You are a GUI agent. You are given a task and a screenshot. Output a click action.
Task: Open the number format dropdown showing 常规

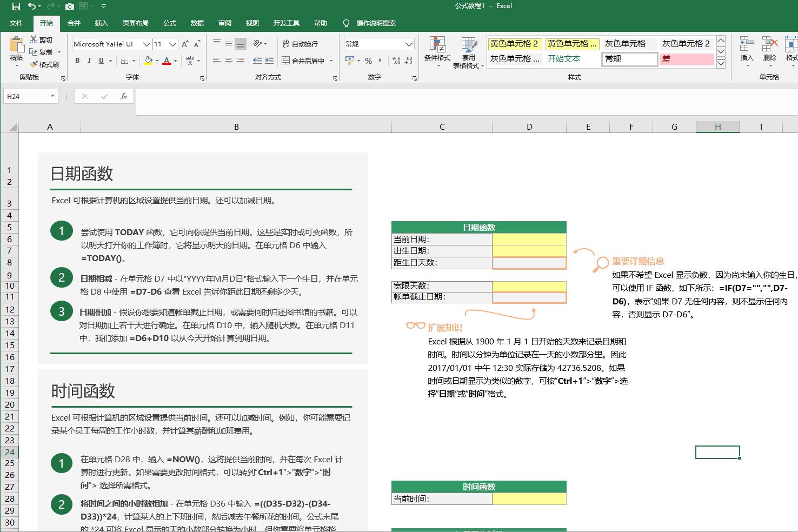(409, 44)
